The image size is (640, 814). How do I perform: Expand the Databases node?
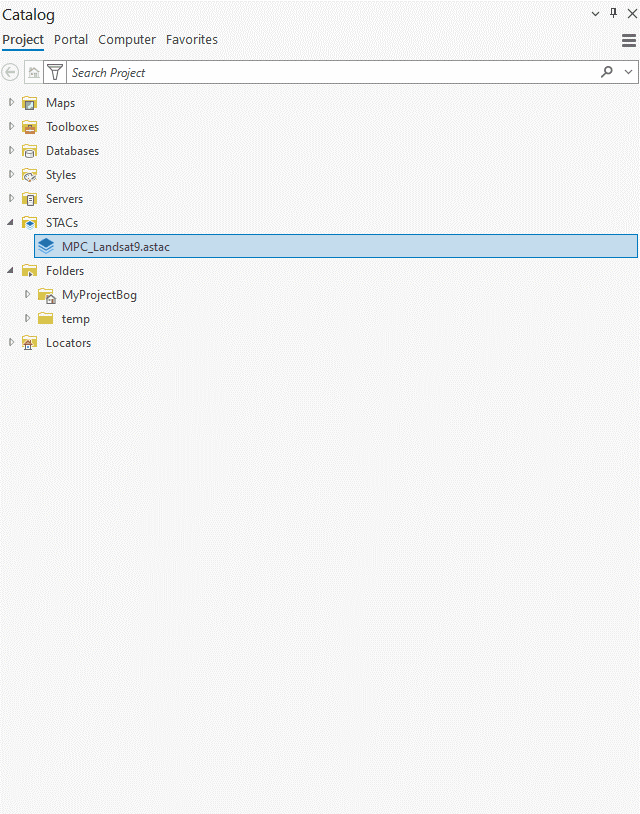[x=11, y=150]
